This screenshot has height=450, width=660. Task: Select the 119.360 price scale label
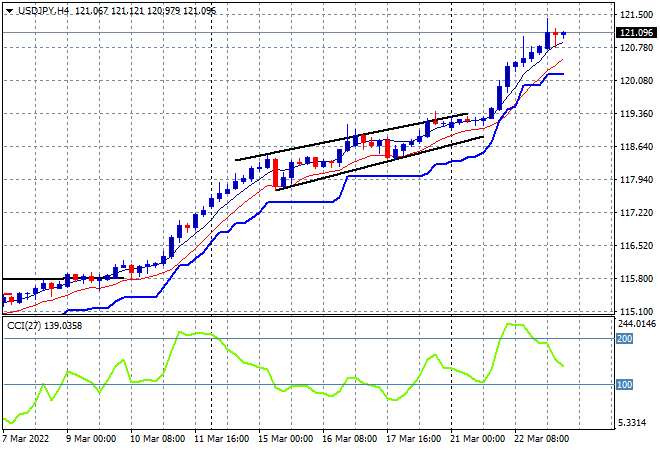coord(636,114)
